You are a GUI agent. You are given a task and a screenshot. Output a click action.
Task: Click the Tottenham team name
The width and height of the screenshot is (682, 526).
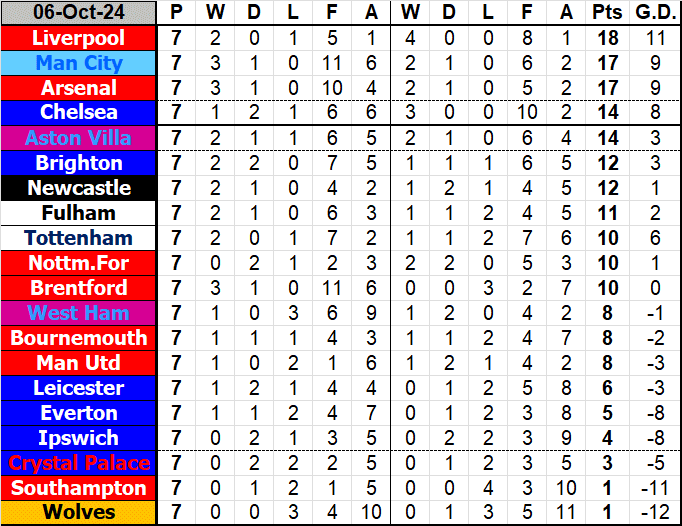(x=79, y=238)
